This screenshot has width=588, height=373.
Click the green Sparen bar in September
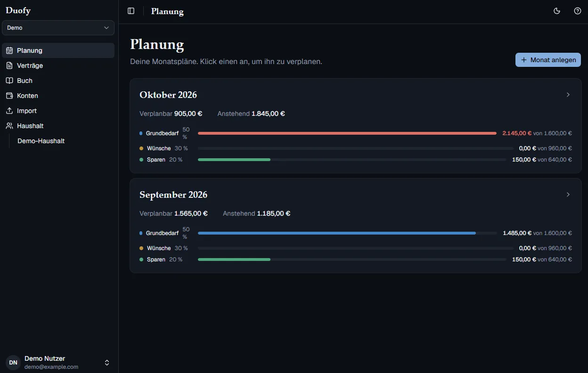234,259
